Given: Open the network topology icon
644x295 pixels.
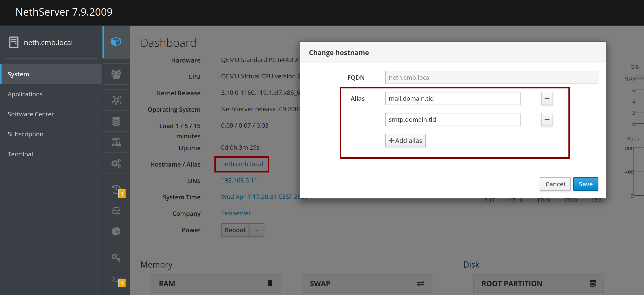Looking at the screenshot, I should pos(116,142).
